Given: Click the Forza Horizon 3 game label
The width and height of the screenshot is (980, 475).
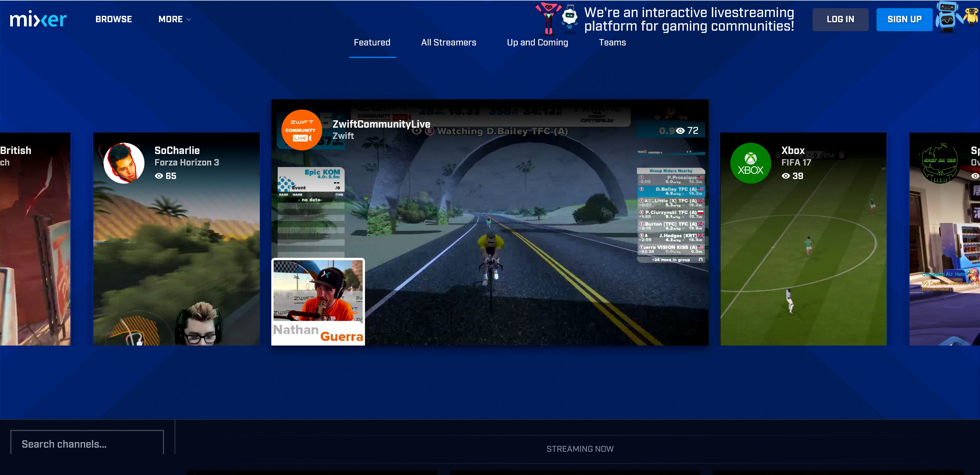Looking at the screenshot, I should tap(187, 162).
